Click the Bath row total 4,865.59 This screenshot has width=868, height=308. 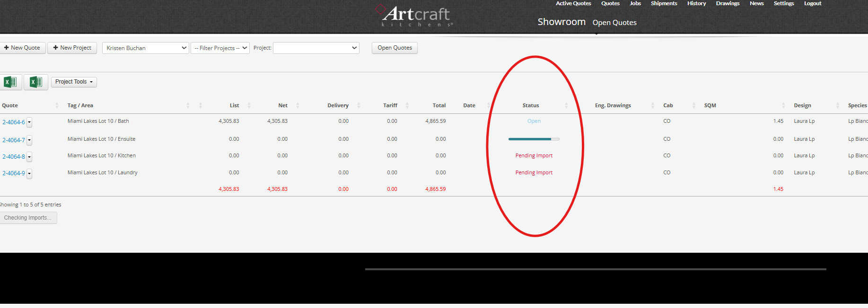tap(435, 121)
